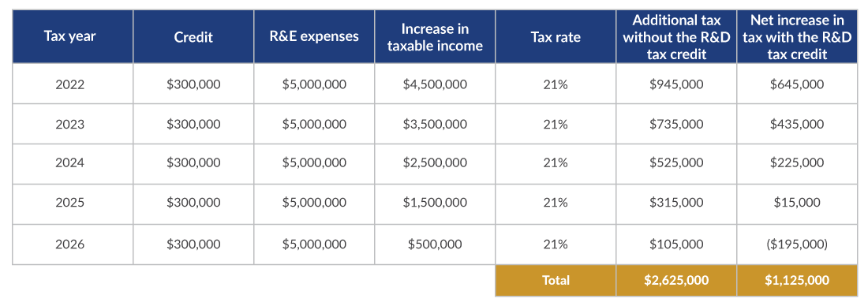The image size is (868, 306).
Task: Click the $15,000 net increase cell
Action: point(797,203)
